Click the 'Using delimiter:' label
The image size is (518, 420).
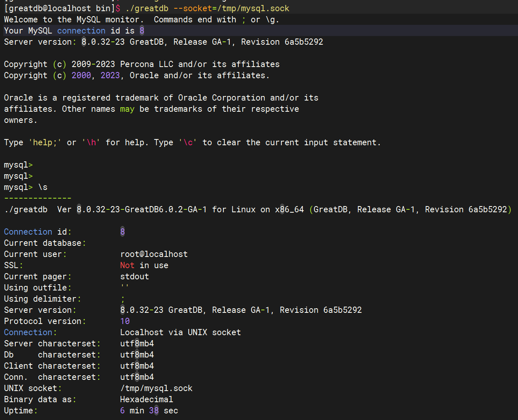click(x=43, y=299)
